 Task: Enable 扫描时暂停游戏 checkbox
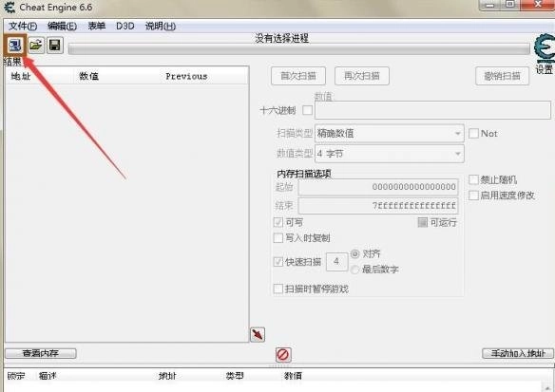pyautogui.click(x=277, y=289)
